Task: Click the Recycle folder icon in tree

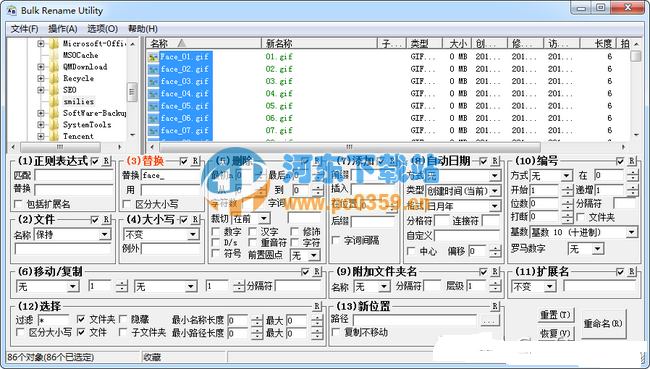Action: point(54,78)
